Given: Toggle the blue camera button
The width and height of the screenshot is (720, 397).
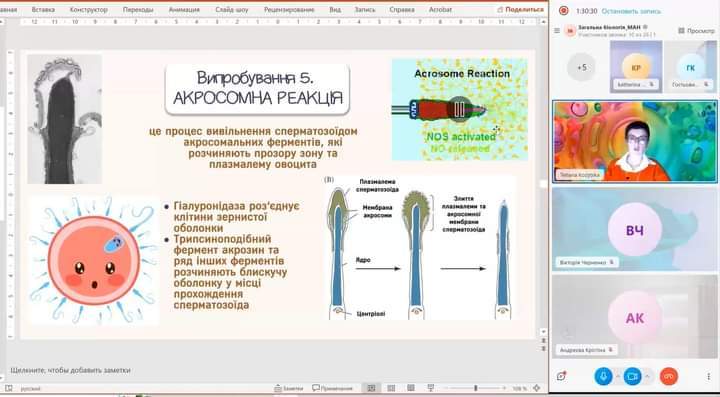Looking at the screenshot, I should tap(632, 376).
